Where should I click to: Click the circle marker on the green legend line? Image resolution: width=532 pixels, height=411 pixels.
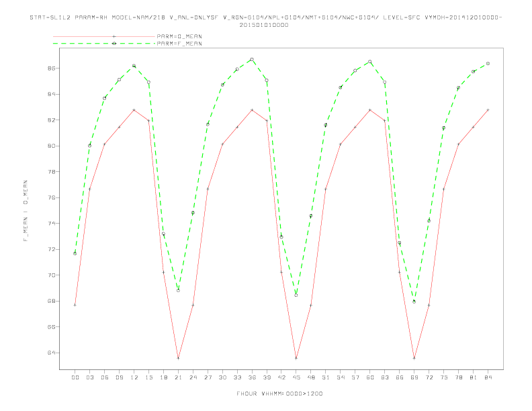tap(114, 44)
